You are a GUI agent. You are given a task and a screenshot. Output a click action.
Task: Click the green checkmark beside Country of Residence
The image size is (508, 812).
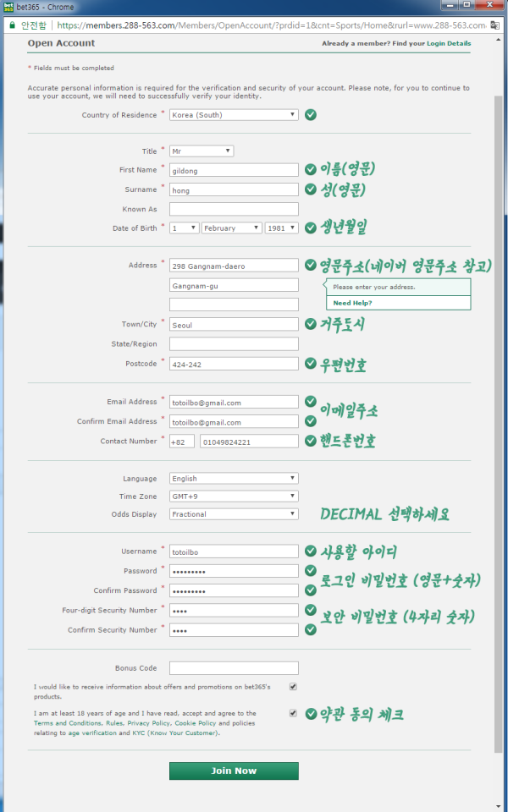(311, 115)
